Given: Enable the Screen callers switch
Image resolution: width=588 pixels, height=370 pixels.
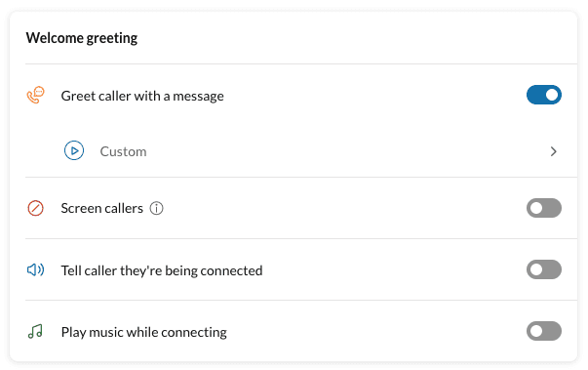Looking at the screenshot, I should (x=544, y=208).
